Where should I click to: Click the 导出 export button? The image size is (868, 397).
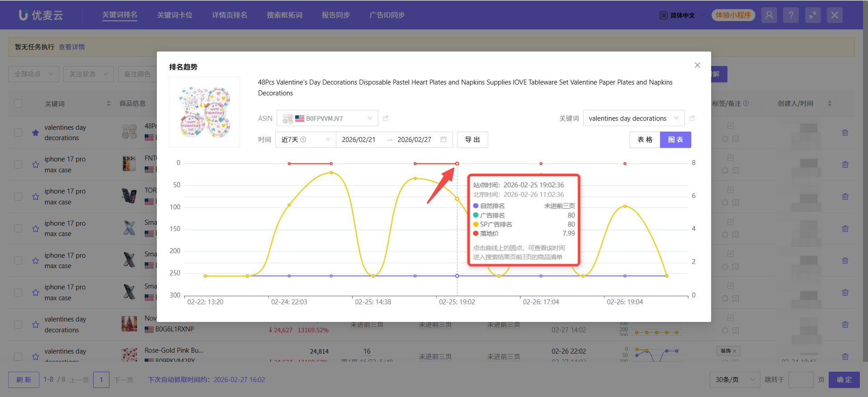[472, 140]
